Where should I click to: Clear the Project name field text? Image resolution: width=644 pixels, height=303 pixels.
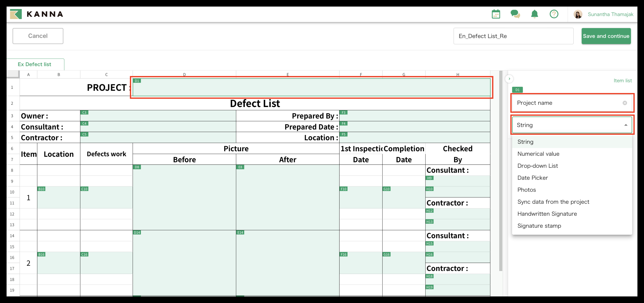pyautogui.click(x=624, y=103)
